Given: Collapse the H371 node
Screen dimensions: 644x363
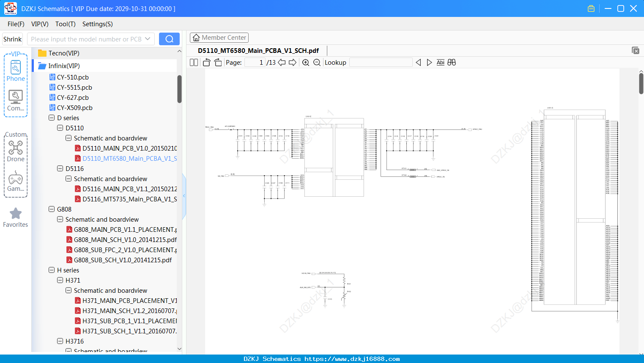Looking at the screenshot, I should (x=60, y=280).
